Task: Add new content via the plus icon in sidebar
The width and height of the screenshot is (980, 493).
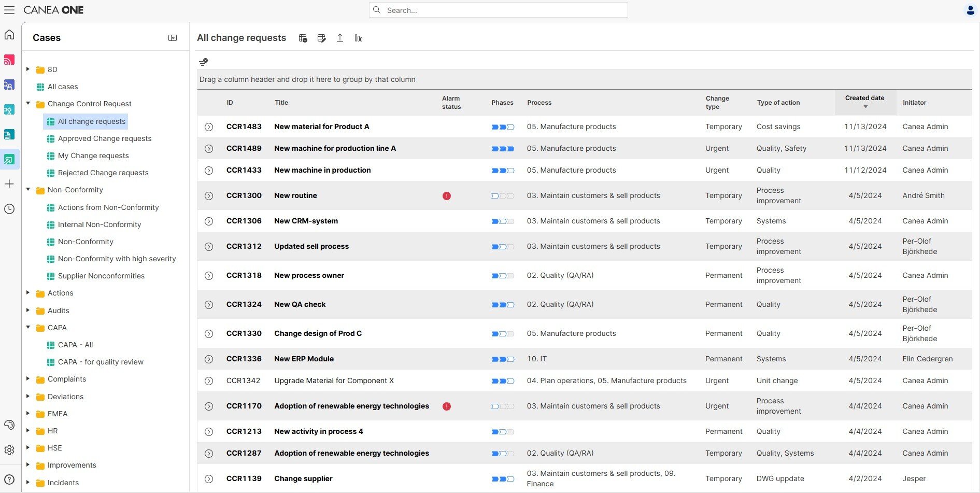Action: pyautogui.click(x=9, y=184)
